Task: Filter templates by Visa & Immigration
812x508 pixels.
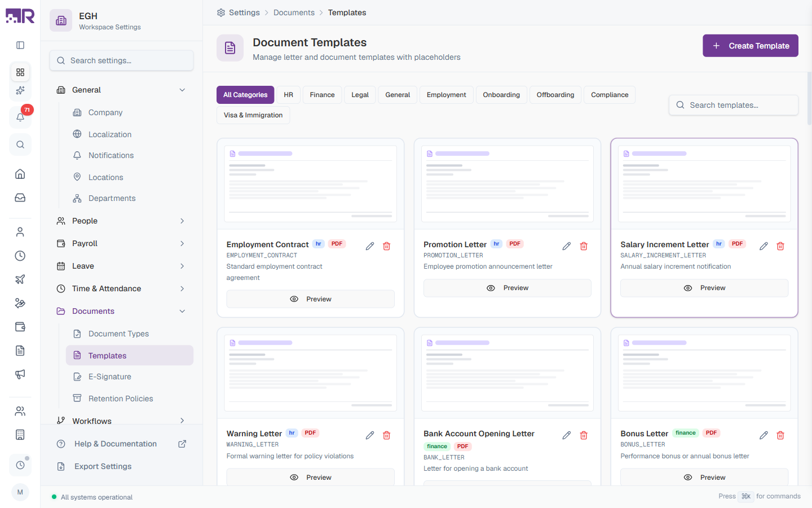Action: click(x=253, y=115)
